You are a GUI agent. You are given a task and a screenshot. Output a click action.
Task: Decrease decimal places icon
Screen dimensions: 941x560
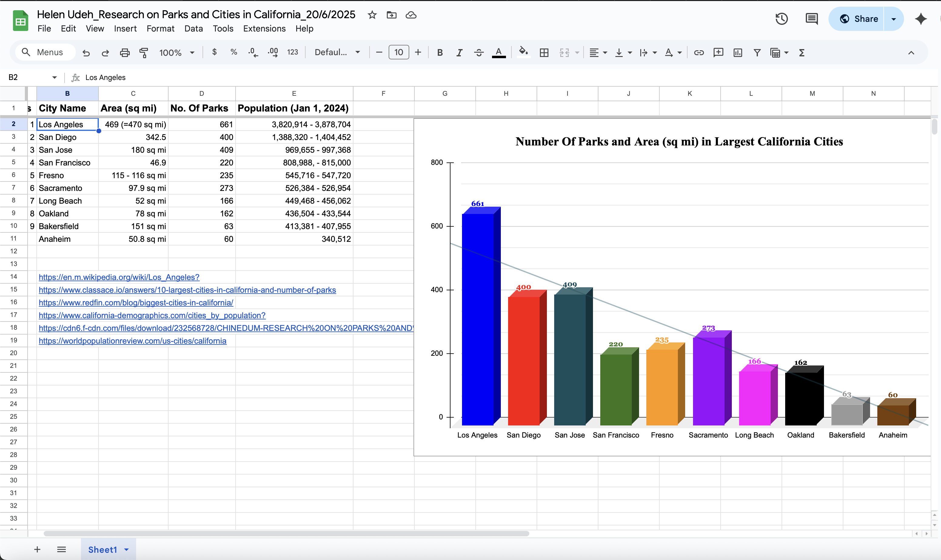point(253,52)
